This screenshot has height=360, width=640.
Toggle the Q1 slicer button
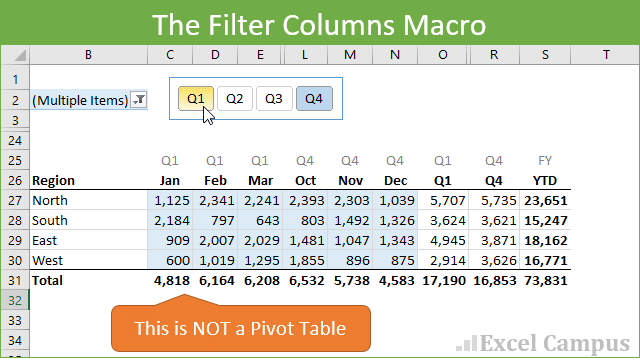[196, 98]
